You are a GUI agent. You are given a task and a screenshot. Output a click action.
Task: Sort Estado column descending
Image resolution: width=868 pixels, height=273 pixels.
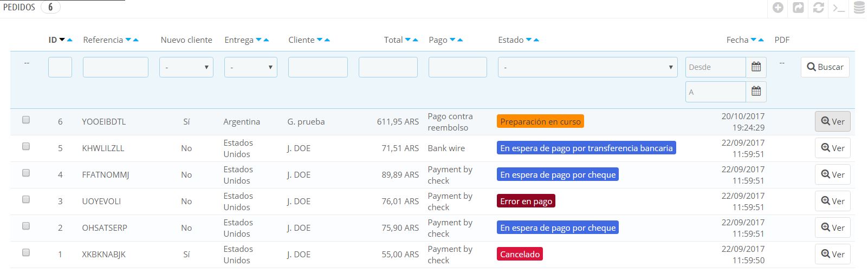(x=529, y=40)
